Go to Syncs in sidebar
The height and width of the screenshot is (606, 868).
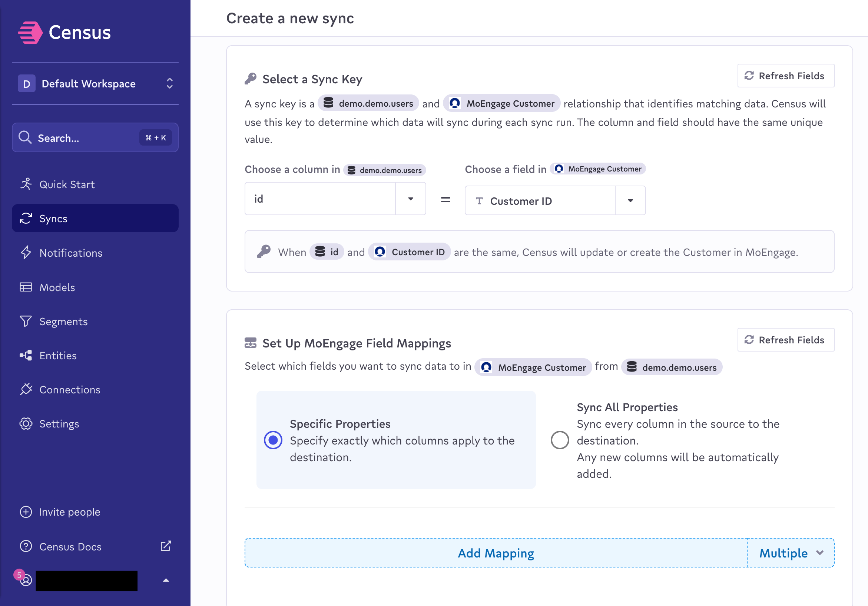95,219
